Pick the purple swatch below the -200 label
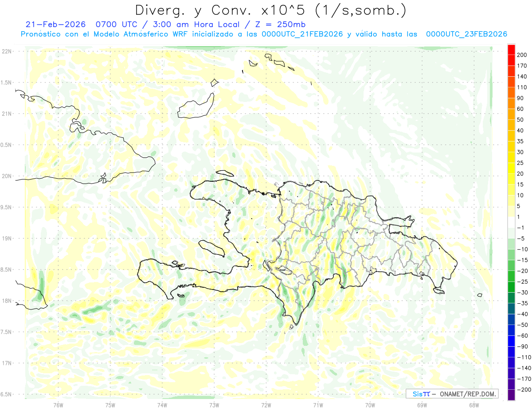This screenshot has height=411, width=532. point(511,395)
